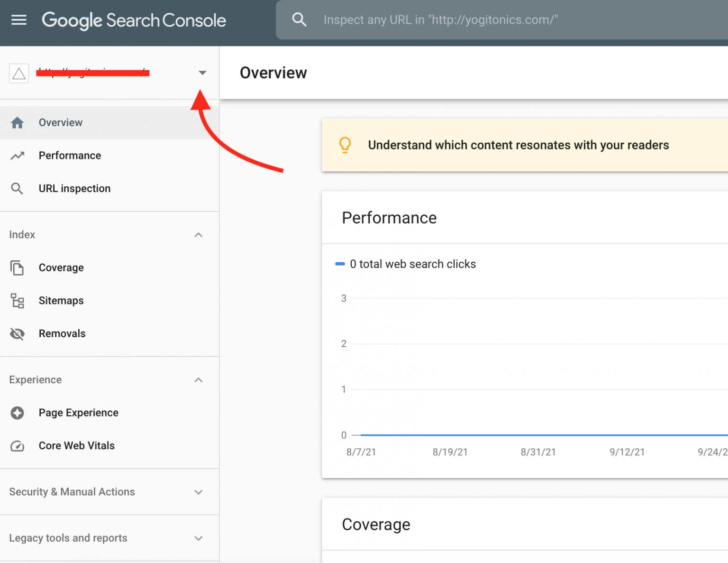Open the hamburger navigation menu
Viewport: 728px width, 563px height.
18,20
